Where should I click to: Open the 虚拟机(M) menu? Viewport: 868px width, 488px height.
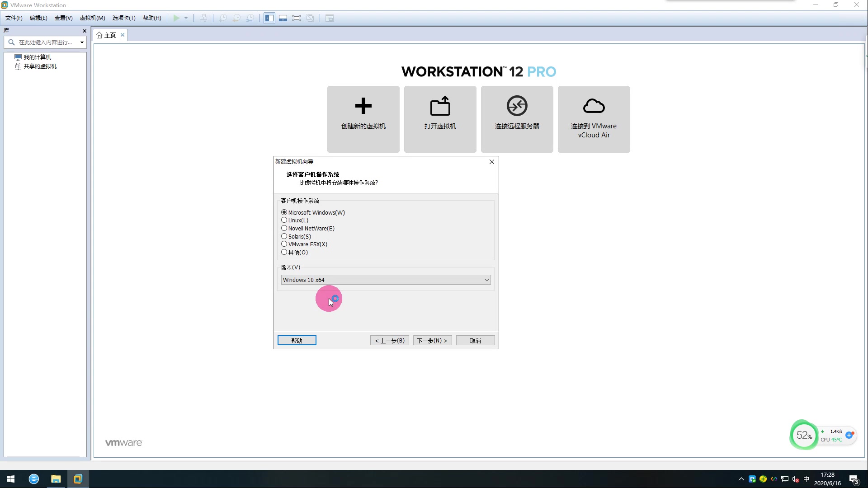92,18
